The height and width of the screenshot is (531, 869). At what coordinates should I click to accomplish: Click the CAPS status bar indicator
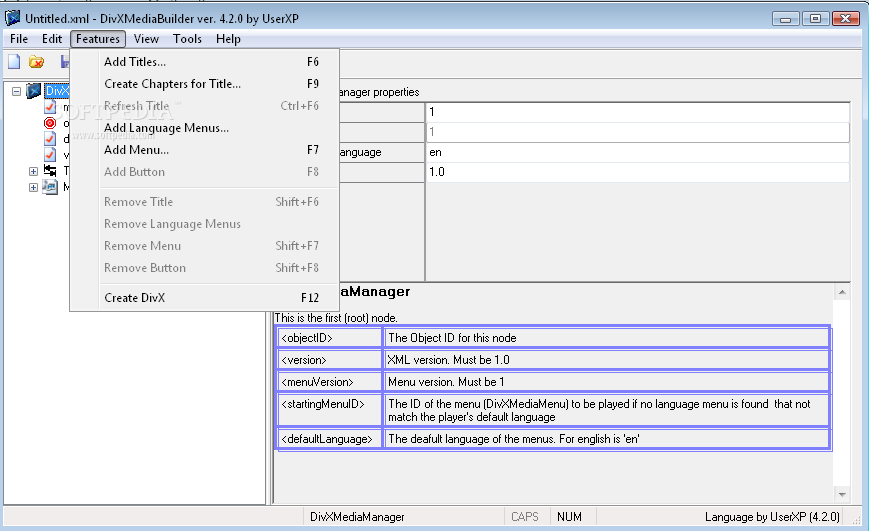[525, 517]
